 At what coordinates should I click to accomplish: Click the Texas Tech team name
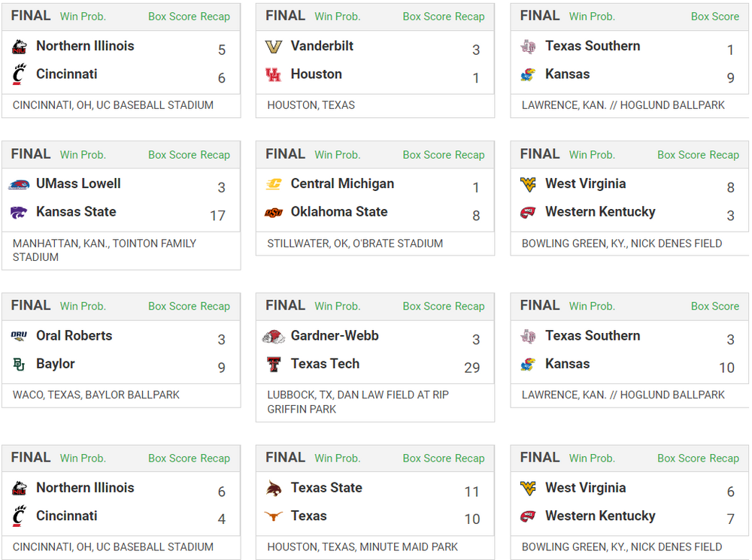[325, 364]
